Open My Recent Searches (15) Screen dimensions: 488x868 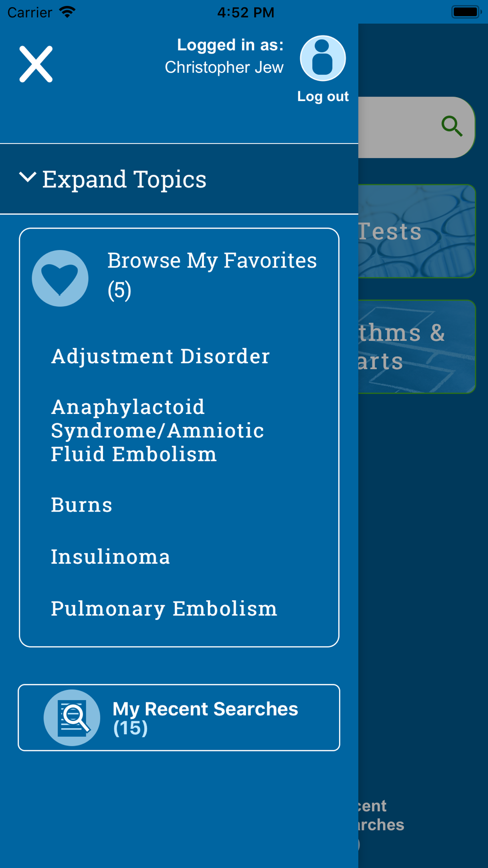(x=179, y=718)
